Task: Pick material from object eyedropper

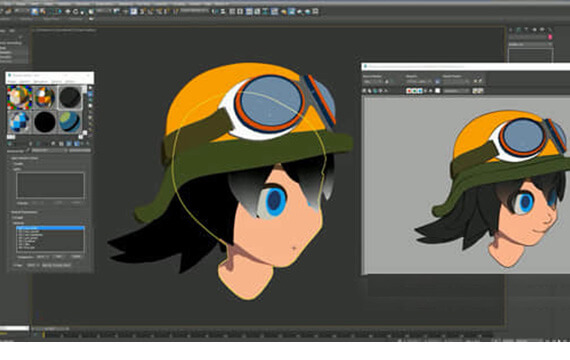Action: tap(28, 150)
